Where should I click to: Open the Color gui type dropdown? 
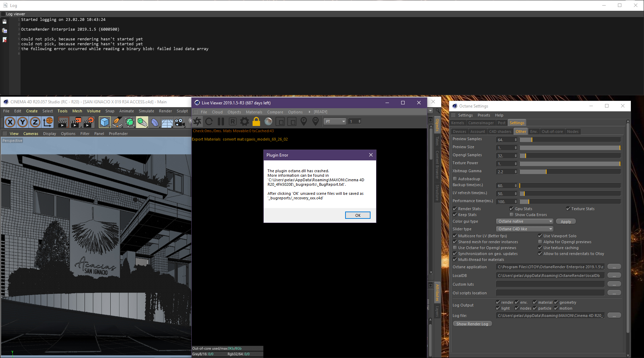(525, 221)
